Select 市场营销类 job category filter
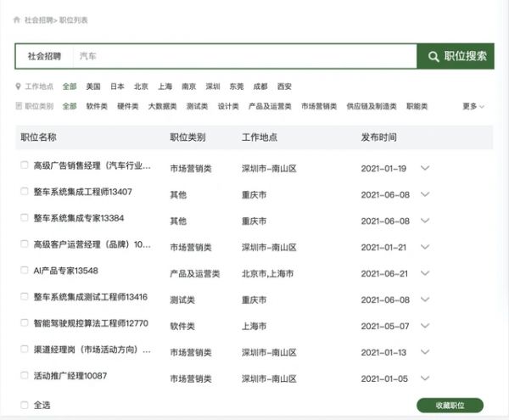This screenshot has width=509, height=420. click(x=319, y=107)
